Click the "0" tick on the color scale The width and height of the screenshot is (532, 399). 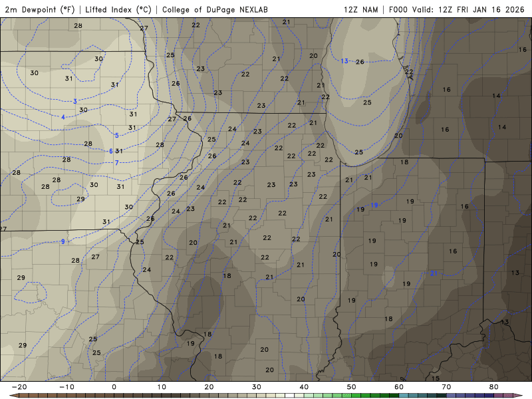(x=114, y=387)
